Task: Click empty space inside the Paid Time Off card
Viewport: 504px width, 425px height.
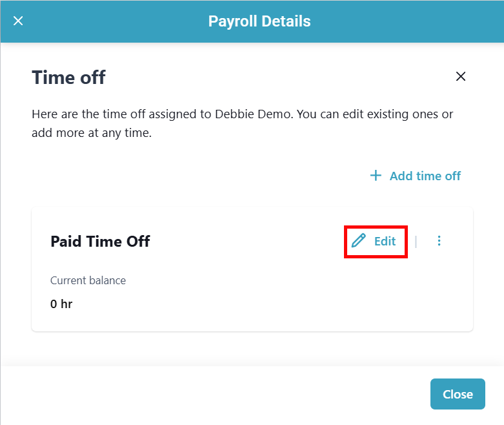Action: 258,297
